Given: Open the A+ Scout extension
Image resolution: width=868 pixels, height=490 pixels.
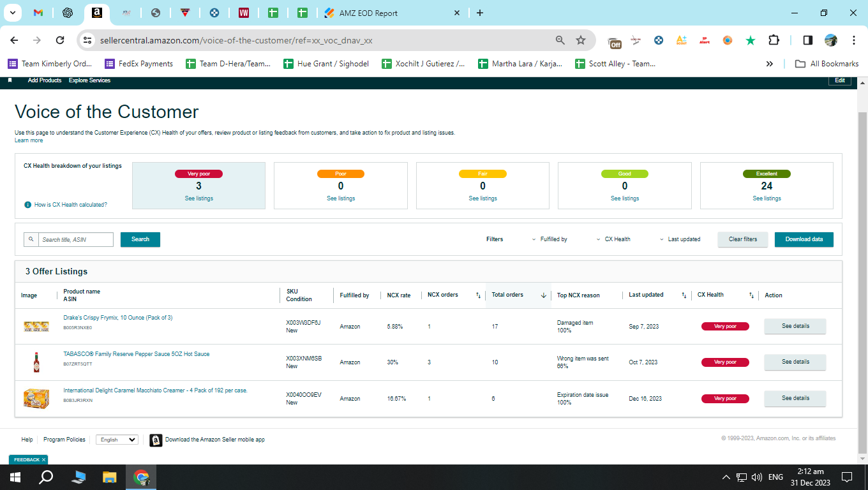Looking at the screenshot, I should pyautogui.click(x=682, y=40).
